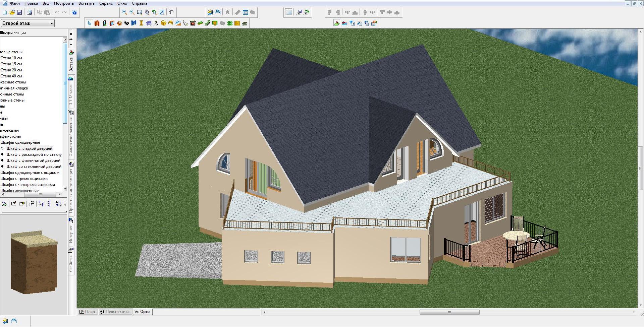
Task: Select the Орто view tab
Action: tap(142, 312)
